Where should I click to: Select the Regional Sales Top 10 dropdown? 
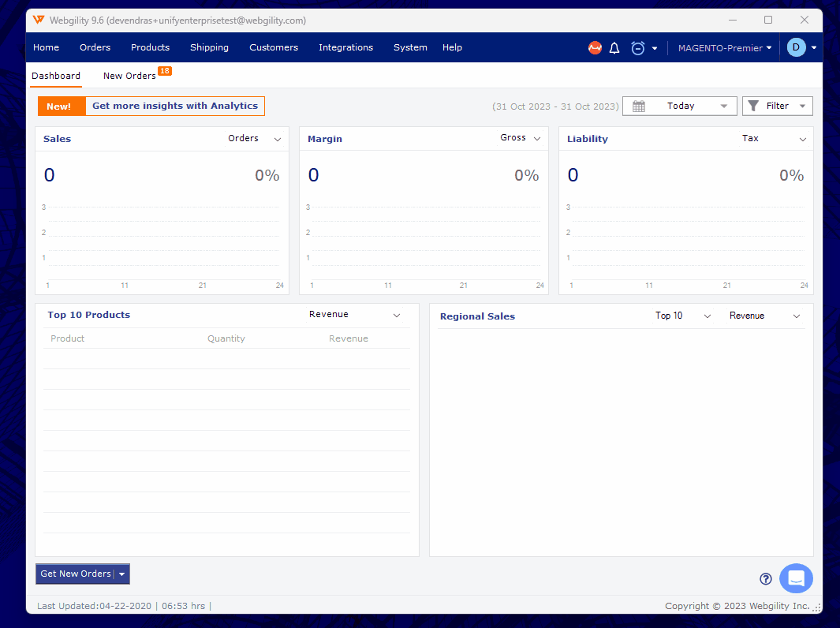[683, 316]
